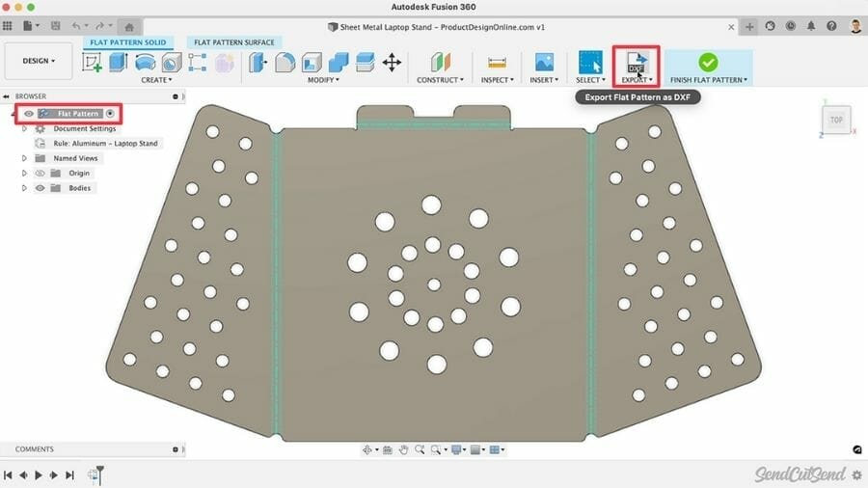This screenshot has width=868, height=488.
Task: Click timeline Play button
Action: coord(39,474)
